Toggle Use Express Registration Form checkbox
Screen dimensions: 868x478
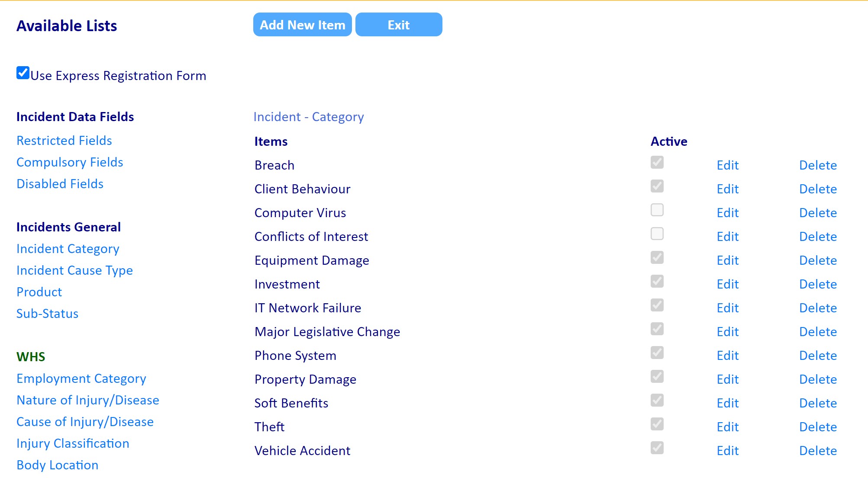(x=23, y=73)
